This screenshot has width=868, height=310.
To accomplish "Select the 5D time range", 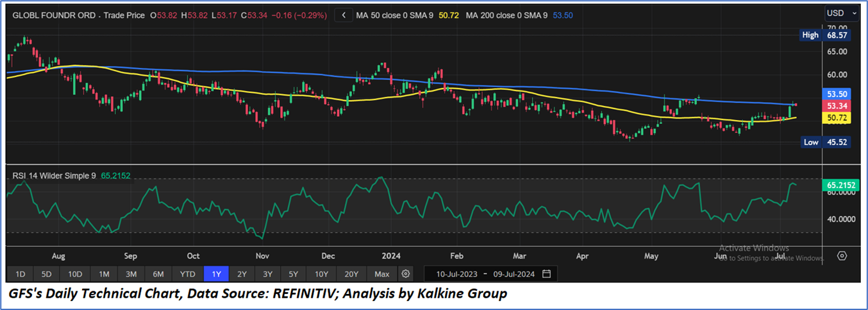I will click(x=47, y=274).
